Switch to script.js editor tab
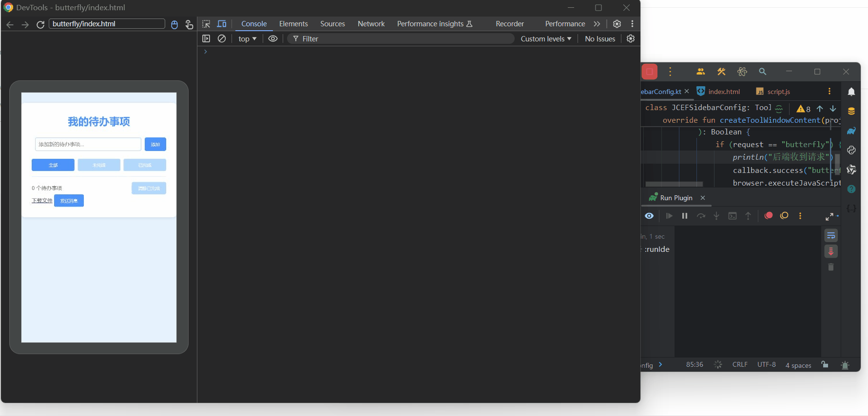Image resolution: width=868 pixels, height=416 pixels. click(773, 92)
